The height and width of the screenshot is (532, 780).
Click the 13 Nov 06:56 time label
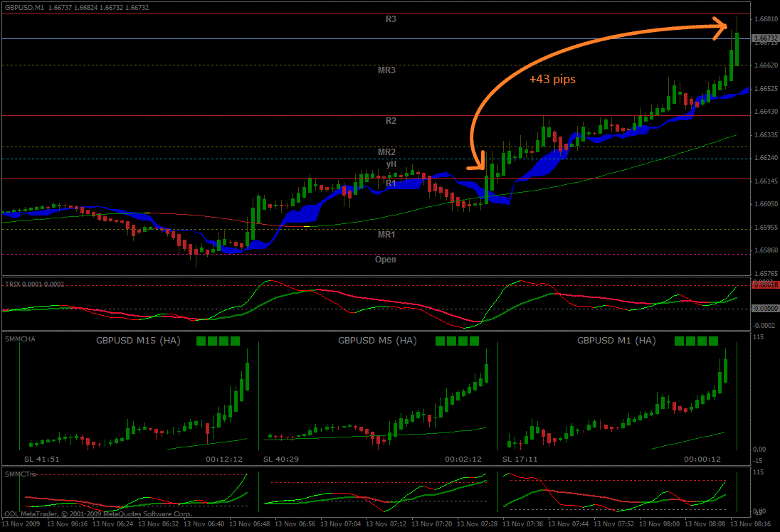coord(295,523)
